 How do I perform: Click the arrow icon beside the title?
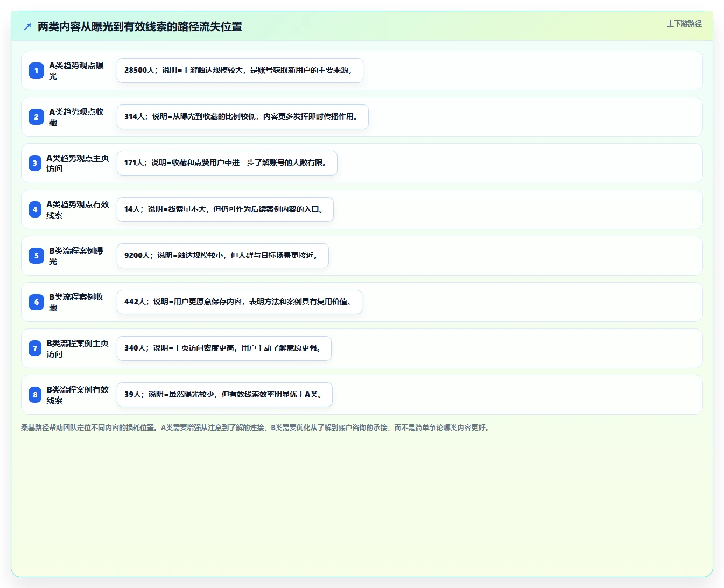coord(27,26)
